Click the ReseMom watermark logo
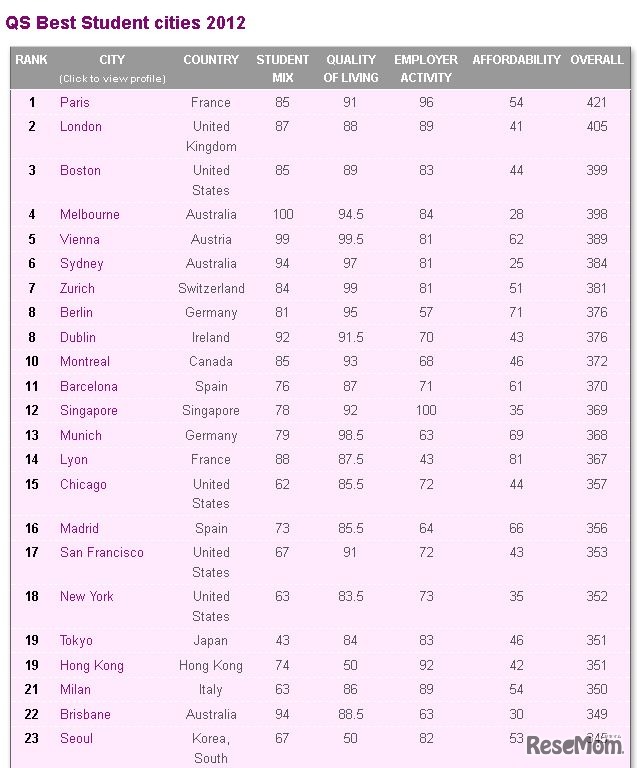637x768 pixels. click(x=574, y=745)
